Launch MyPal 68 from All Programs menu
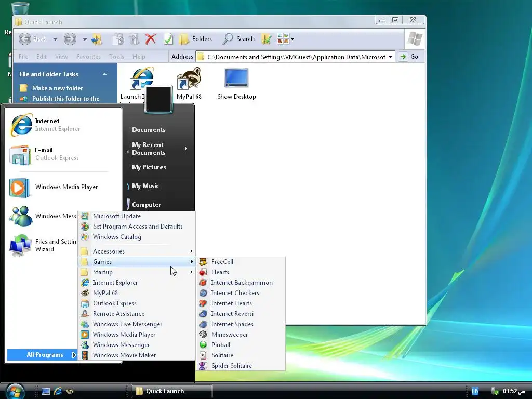 (137, 293)
